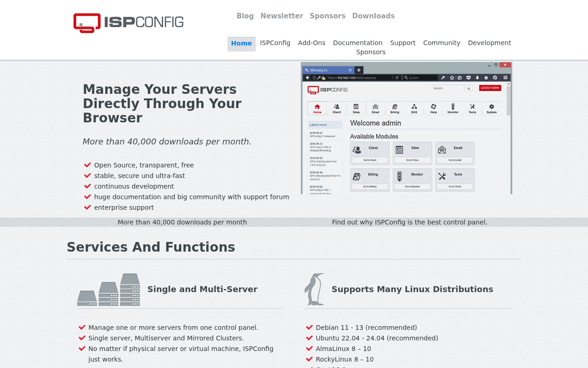
Task: Click 'Find out why ISPConfig is the best' text
Action: click(x=410, y=222)
